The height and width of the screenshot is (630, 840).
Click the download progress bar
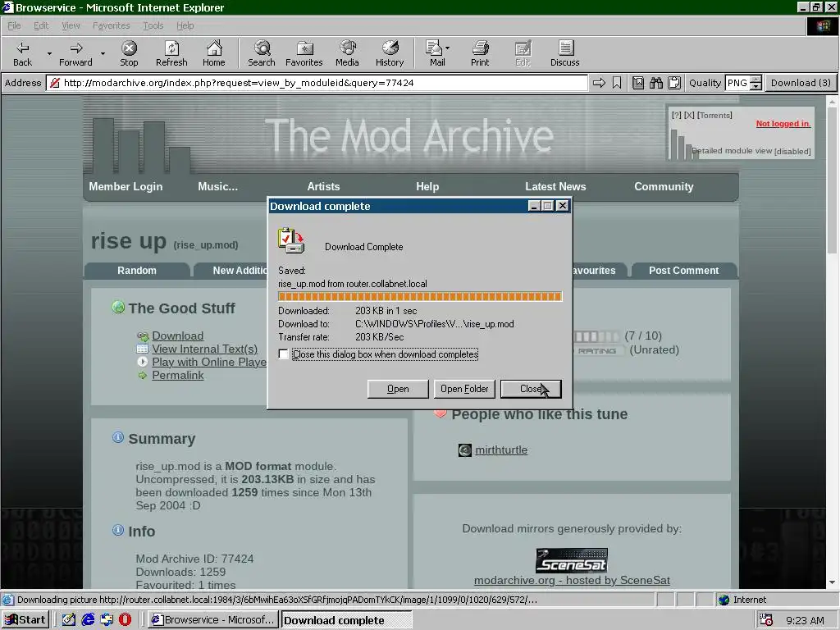click(419, 297)
